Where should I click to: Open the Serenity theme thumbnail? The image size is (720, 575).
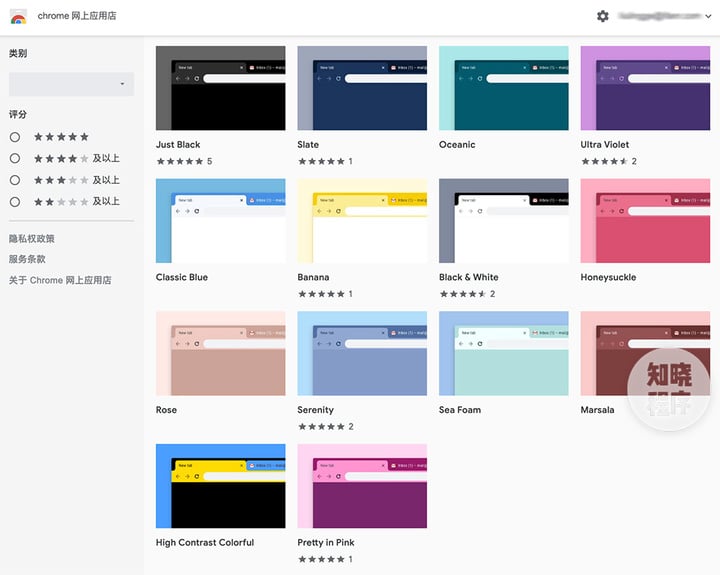click(362, 353)
